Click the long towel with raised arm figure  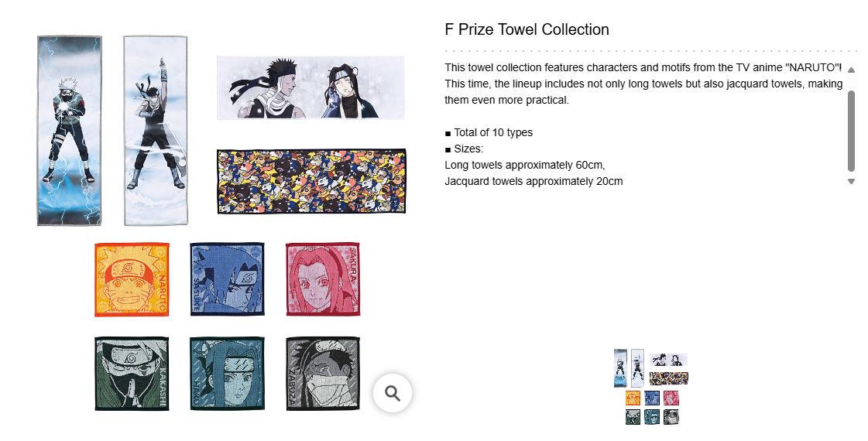[x=156, y=131]
